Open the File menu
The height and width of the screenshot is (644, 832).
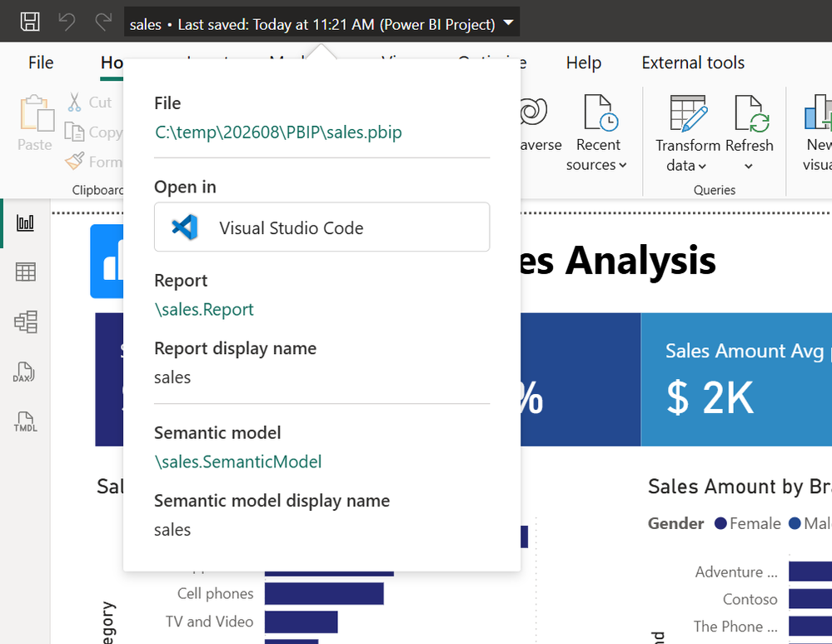point(41,62)
